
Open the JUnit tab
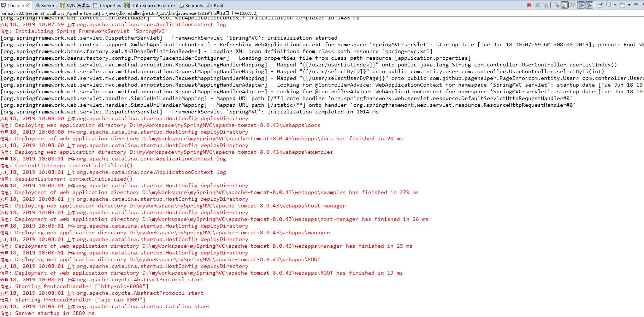point(215,5)
